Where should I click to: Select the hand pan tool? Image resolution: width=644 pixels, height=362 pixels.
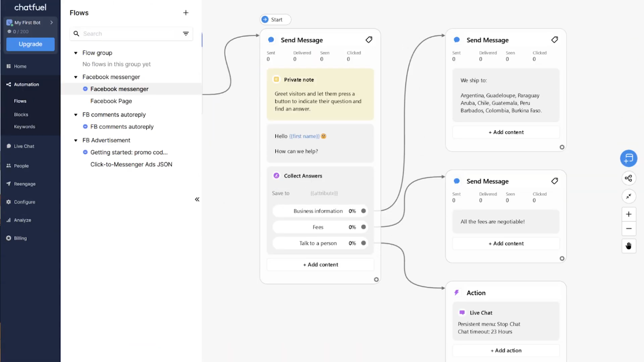pyautogui.click(x=628, y=246)
